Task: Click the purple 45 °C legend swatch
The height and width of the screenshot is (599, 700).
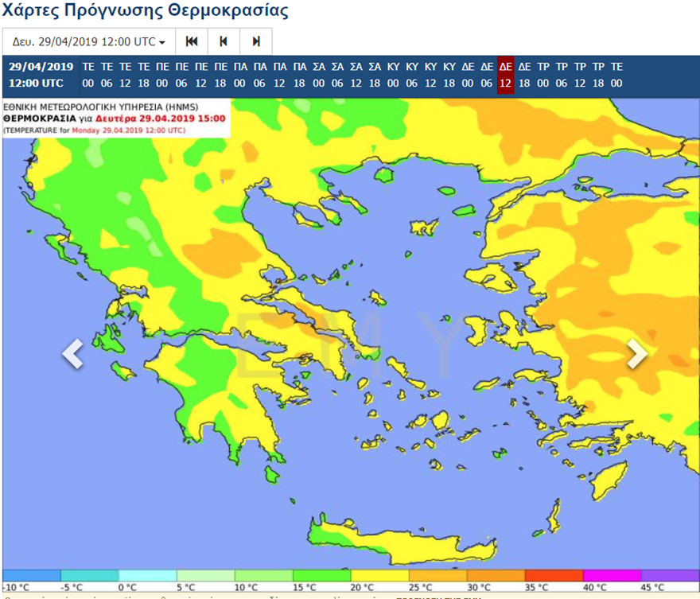Action: coord(671,576)
